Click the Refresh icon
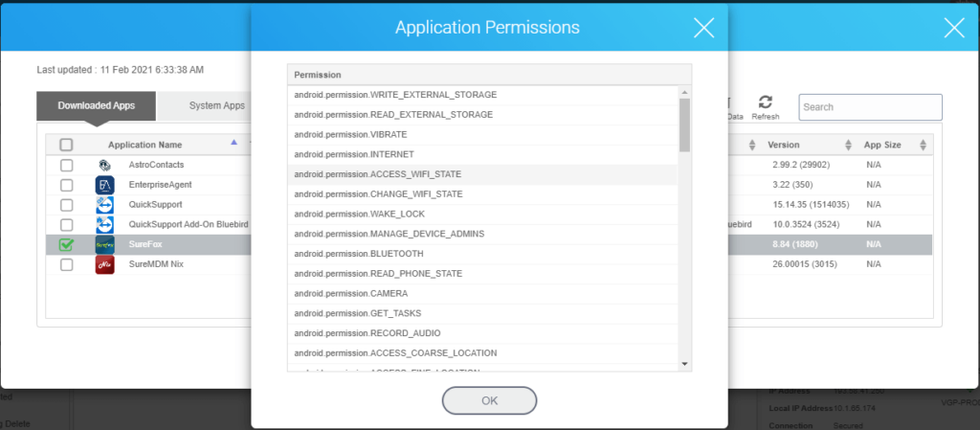 765,102
